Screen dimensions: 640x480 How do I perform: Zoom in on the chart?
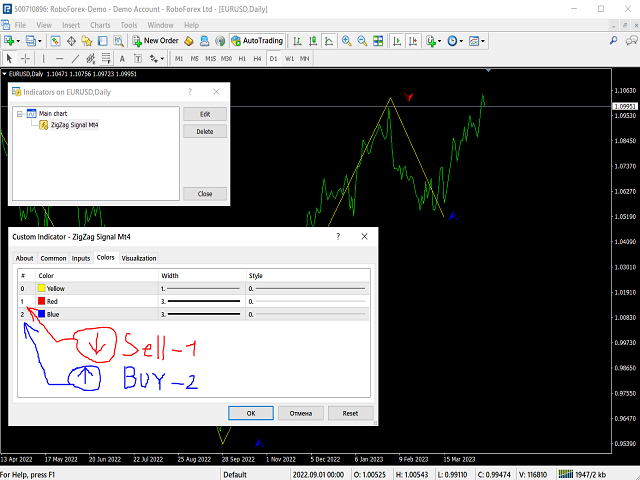tap(347, 41)
